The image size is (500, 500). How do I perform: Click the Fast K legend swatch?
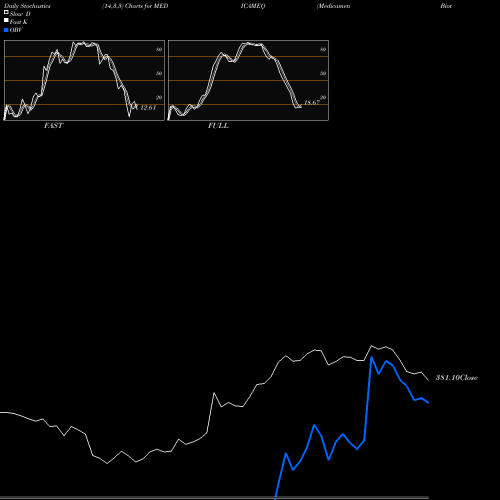pos(6,21)
